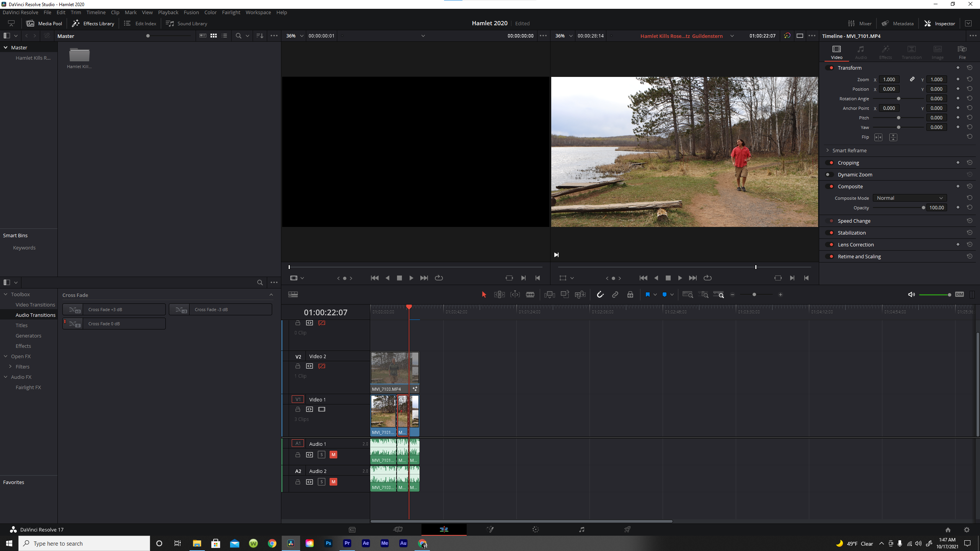
Task: Toggle the Position Lock icon
Action: coord(630,294)
